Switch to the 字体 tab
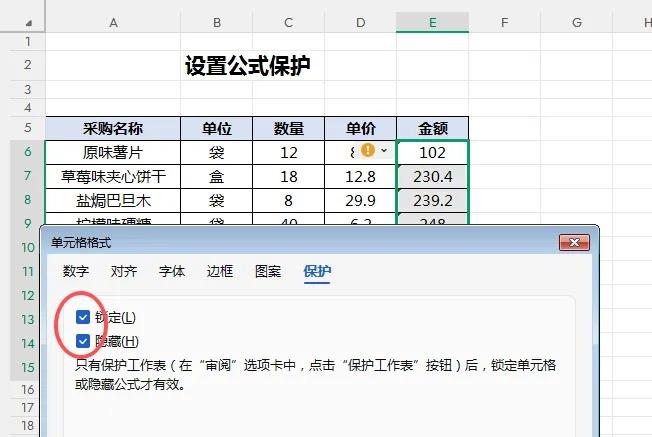 [x=172, y=271]
